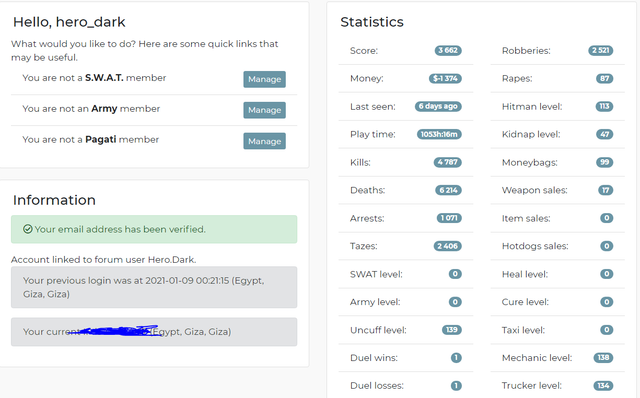Screen dimensions: 640x398
Task: Click the Play time badge 1053h:16m
Action: point(439,134)
